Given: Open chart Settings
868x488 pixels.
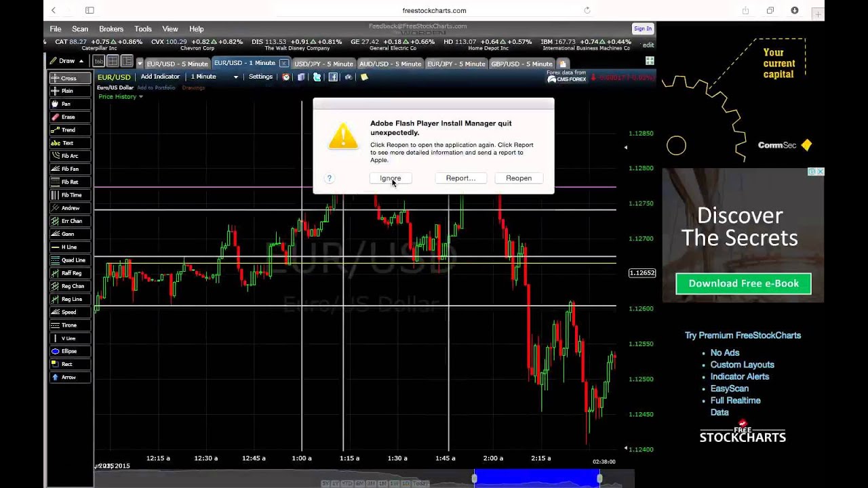Looking at the screenshot, I should (260, 77).
